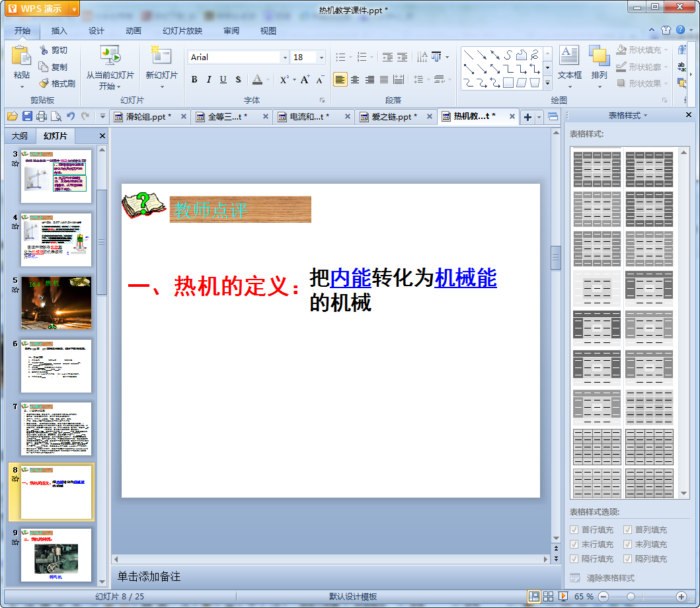Toggle Italic formatting
The width and height of the screenshot is (700, 608).
208,79
